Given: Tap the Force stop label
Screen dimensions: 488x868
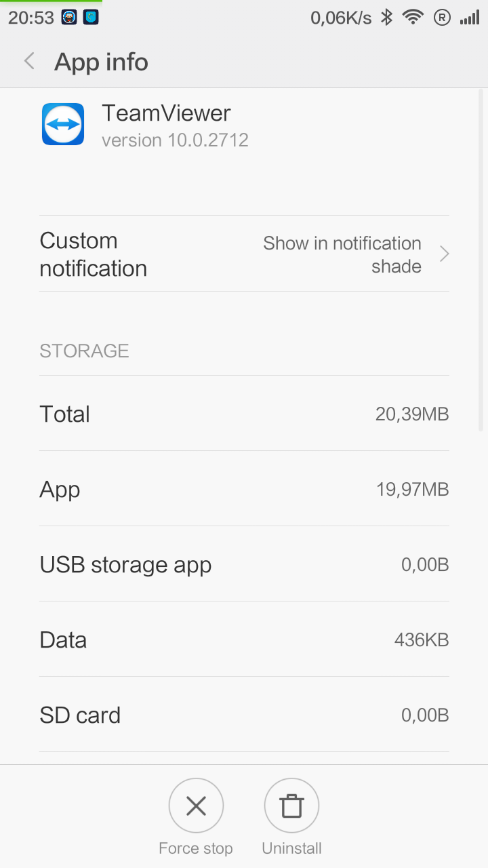Looking at the screenshot, I should (195, 848).
